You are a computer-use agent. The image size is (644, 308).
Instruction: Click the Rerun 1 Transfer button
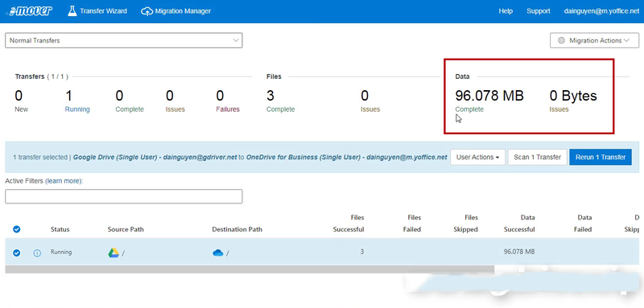(601, 157)
